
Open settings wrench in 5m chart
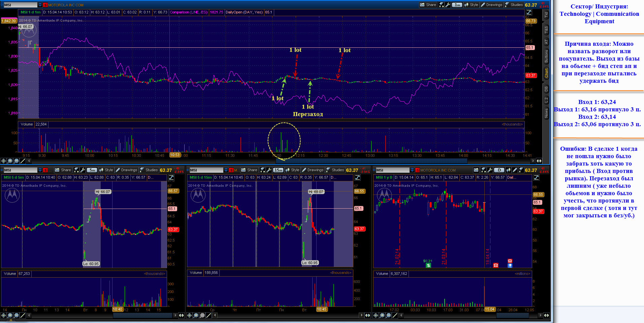coord(83,170)
